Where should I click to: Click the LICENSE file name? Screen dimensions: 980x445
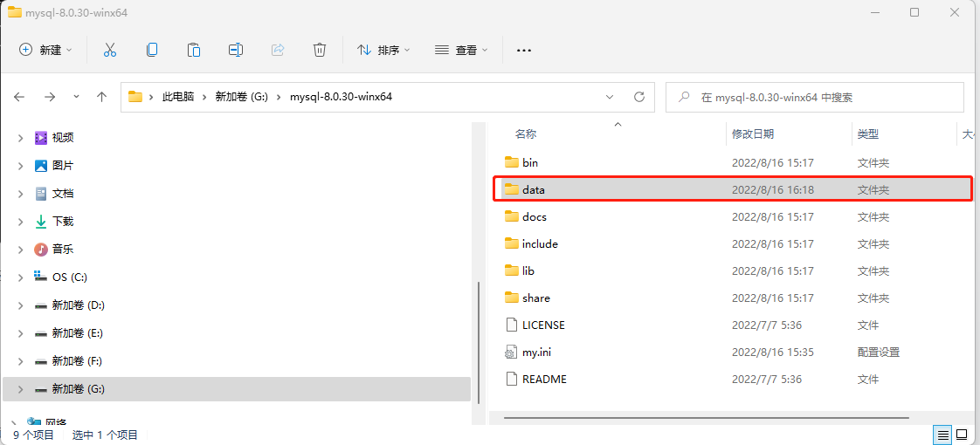(543, 325)
